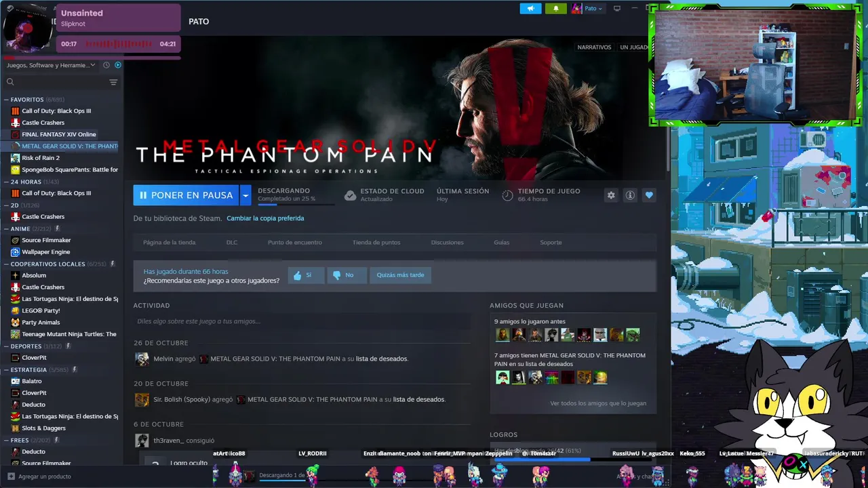
Task: Click th3raven_'s avatar in activity feed
Action: (x=142, y=441)
